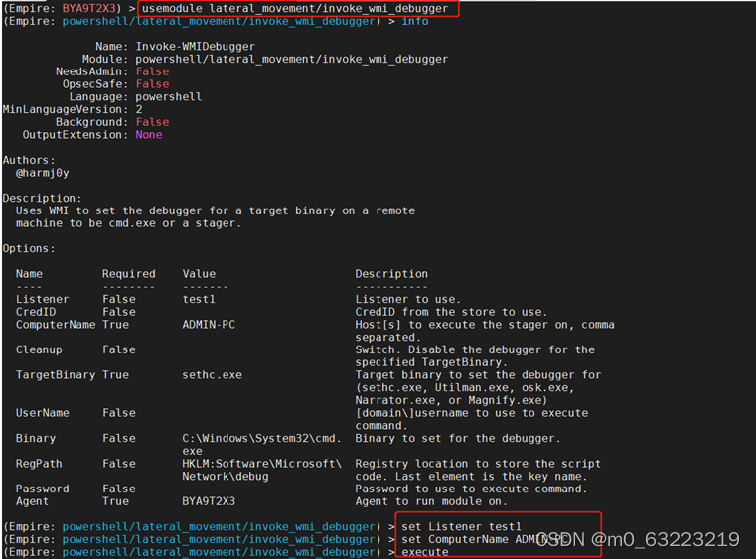The image size is (756, 559).
Task: Click the ComputerName value 'ADMIN-PC'
Action: [x=209, y=325]
